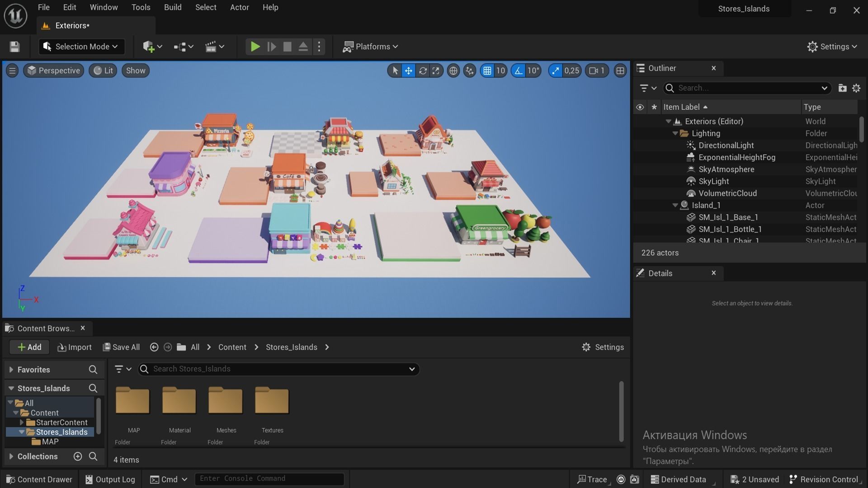Image resolution: width=868 pixels, height=488 pixels.
Task: Open Outliner filter options icon
Action: pos(648,88)
